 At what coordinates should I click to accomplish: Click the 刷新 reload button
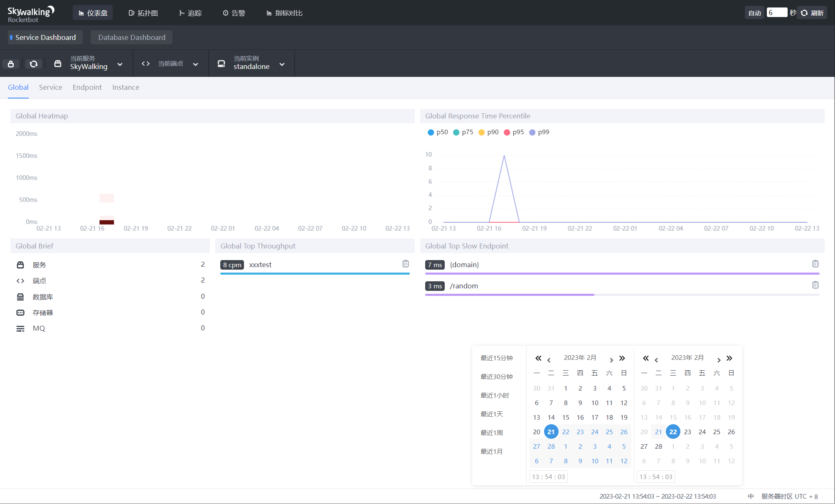(x=813, y=13)
